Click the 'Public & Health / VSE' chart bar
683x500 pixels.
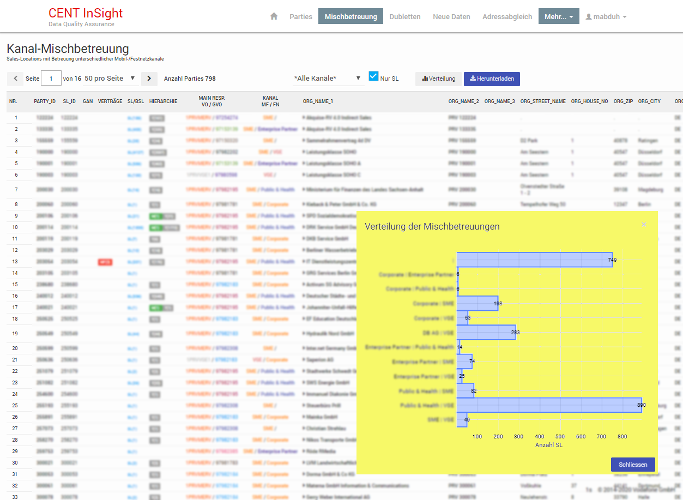click(x=549, y=405)
